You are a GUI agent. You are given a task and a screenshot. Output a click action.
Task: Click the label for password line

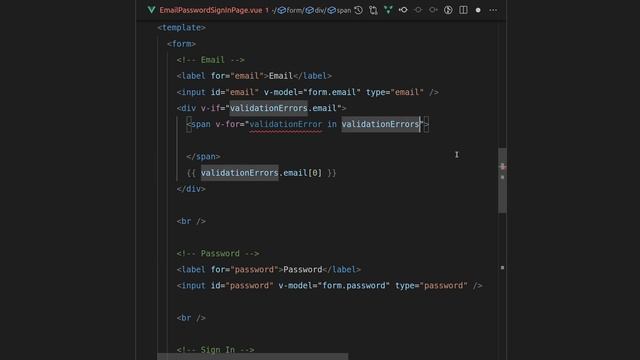pos(269,269)
